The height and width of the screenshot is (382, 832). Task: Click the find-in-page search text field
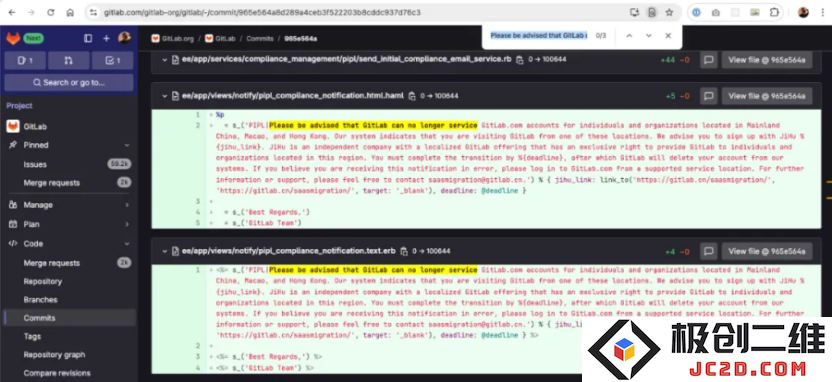pos(538,36)
